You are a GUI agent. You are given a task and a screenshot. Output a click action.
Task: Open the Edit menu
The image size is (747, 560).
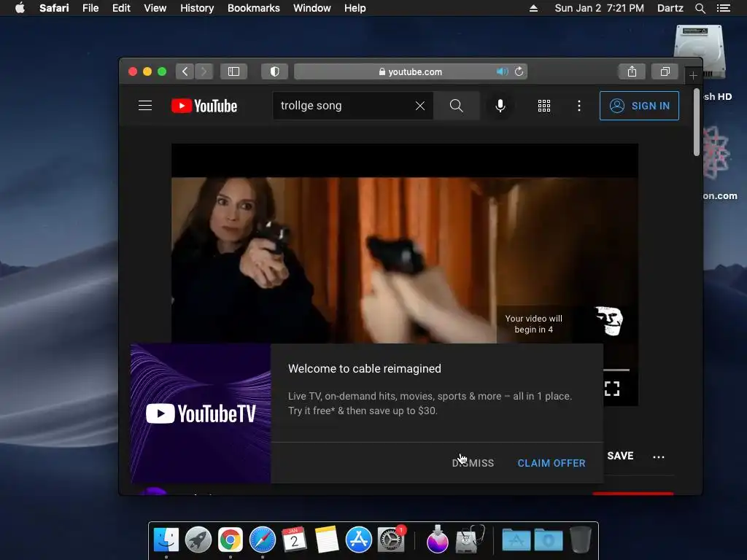point(121,8)
